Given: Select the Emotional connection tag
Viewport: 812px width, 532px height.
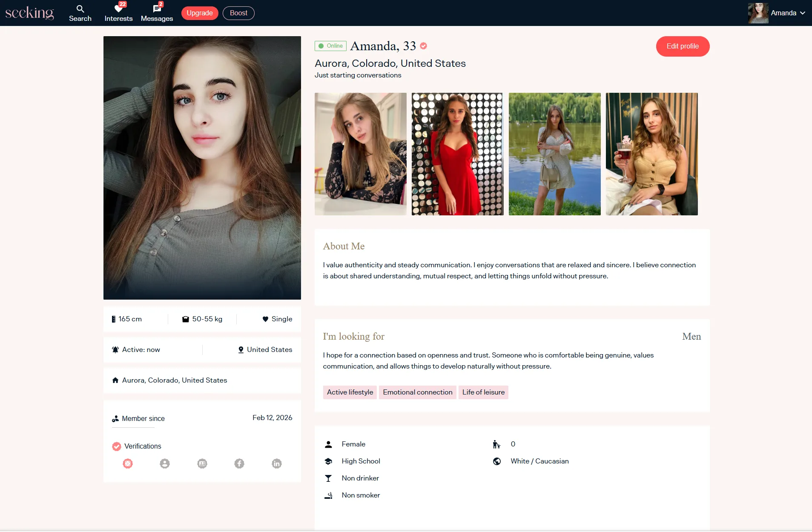Looking at the screenshot, I should coord(417,392).
